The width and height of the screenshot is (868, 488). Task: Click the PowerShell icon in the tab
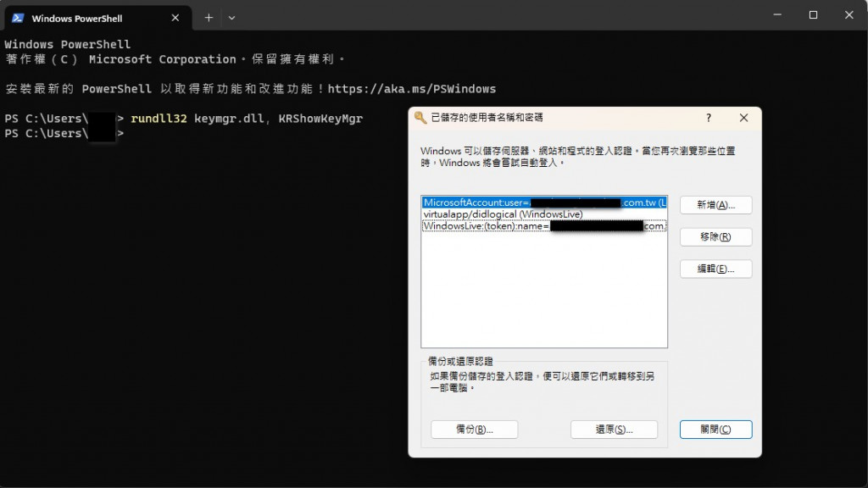(x=18, y=18)
